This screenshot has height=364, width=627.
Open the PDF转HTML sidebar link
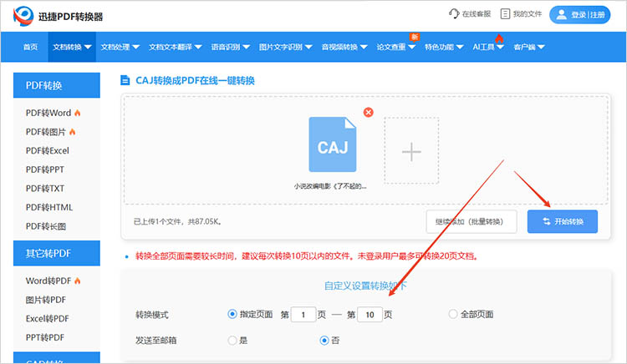[x=49, y=208]
